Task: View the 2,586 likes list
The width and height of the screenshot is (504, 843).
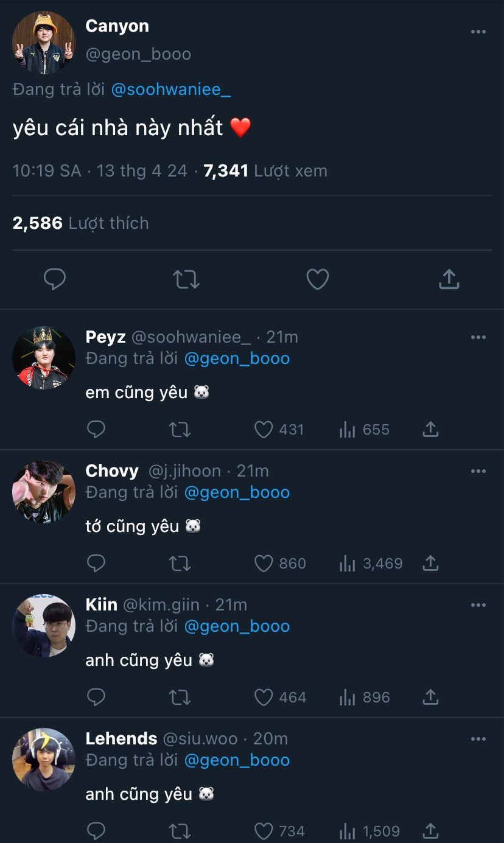Action: tap(80, 223)
